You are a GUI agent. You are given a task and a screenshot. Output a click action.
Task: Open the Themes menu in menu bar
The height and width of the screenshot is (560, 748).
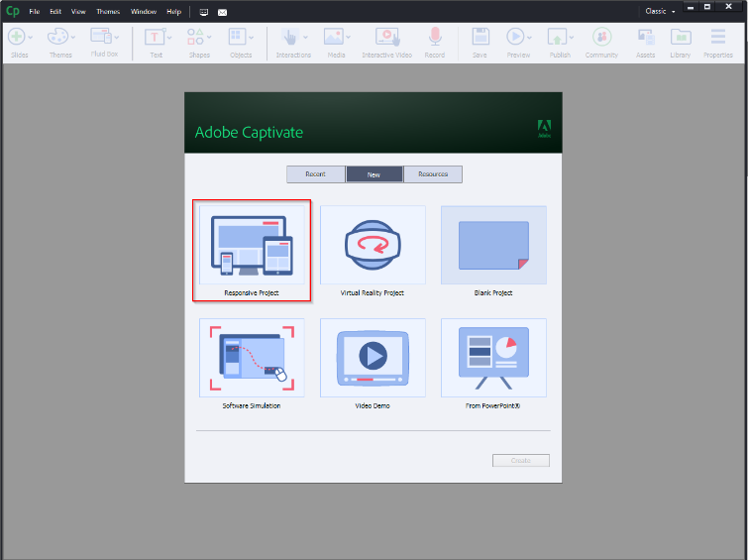coord(108,12)
